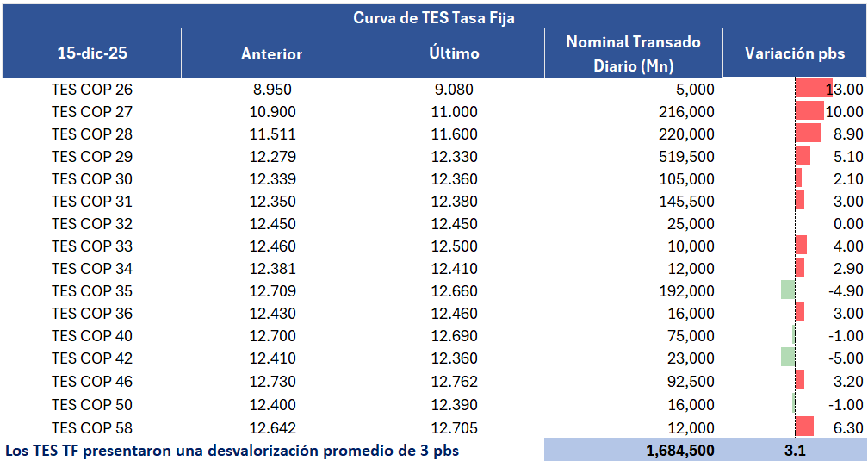
Task: Click the red data bar for TES COP 27
Action: 809,111
